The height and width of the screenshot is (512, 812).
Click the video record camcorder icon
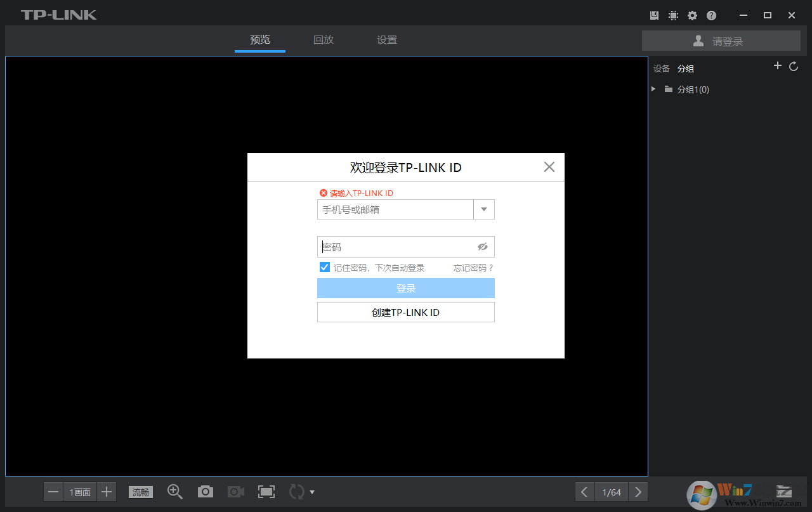click(x=236, y=492)
